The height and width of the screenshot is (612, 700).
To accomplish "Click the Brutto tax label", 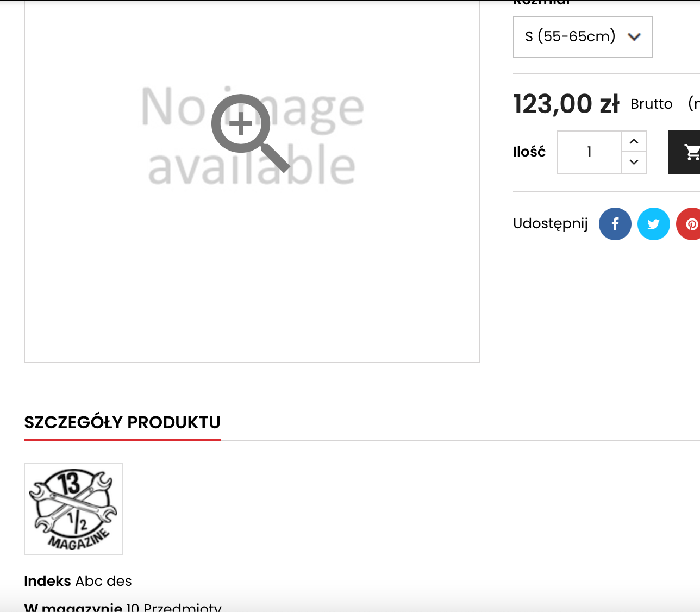I will 651,104.
